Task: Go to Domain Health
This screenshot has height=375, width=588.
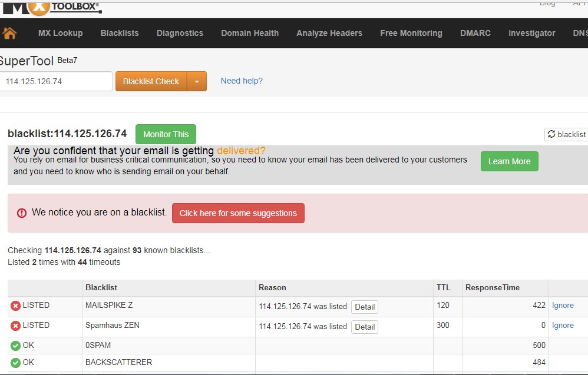Action: click(250, 33)
